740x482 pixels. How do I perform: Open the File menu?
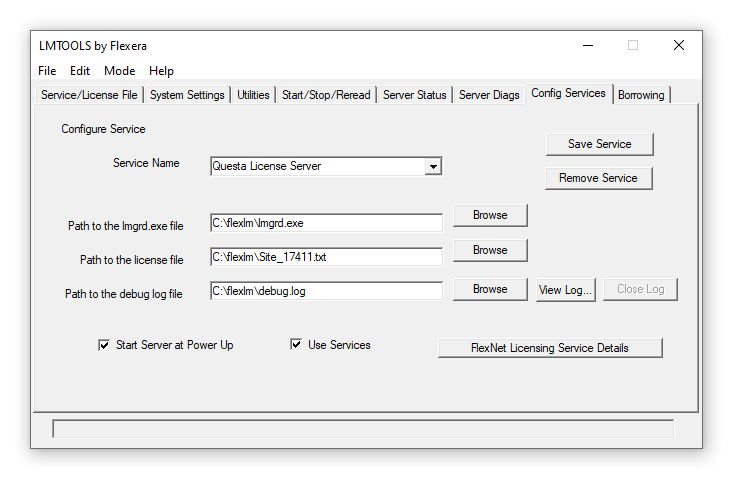coord(47,71)
